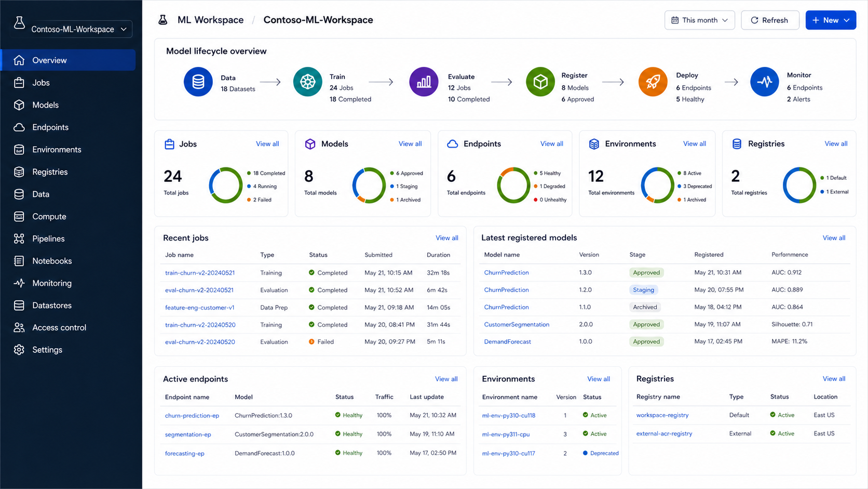Image resolution: width=868 pixels, height=489 pixels.
Task: Click the Train stage wheel icon
Action: 308,82
